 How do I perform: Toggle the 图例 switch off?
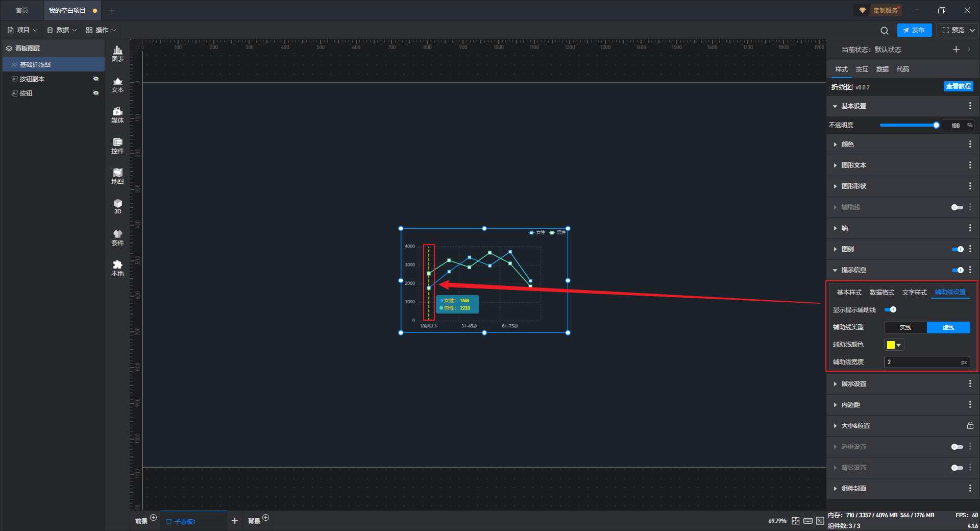958,249
